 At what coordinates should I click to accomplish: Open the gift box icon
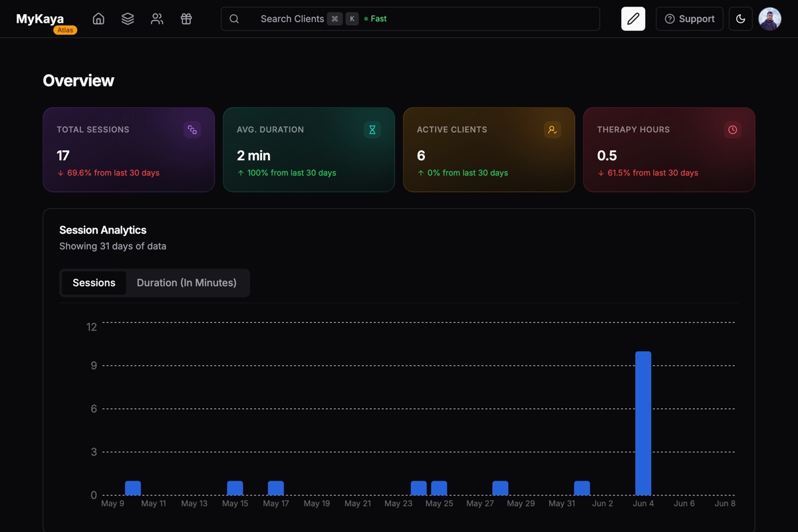click(186, 19)
